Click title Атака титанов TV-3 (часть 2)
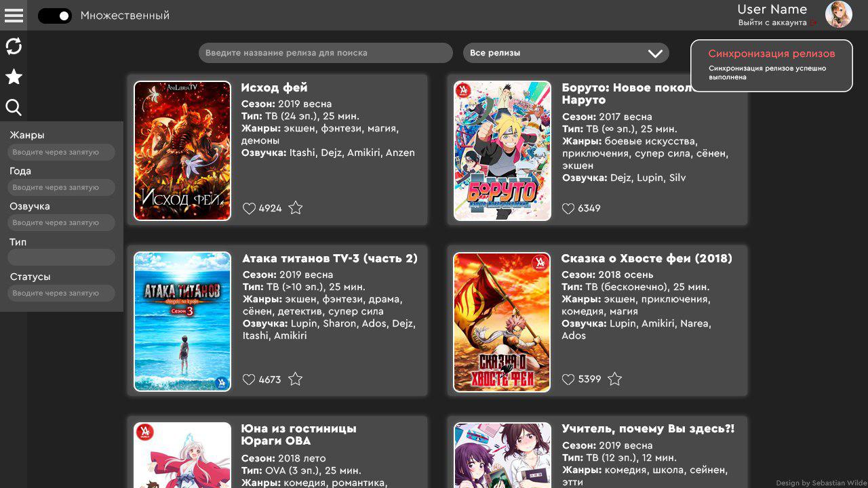868x488 pixels. tap(330, 258)
